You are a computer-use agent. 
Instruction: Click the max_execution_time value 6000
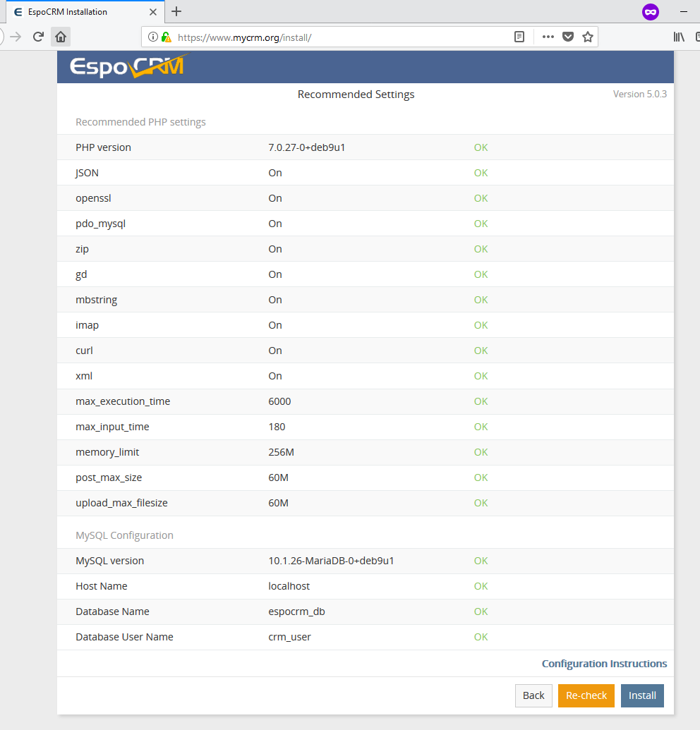(279, 401)
